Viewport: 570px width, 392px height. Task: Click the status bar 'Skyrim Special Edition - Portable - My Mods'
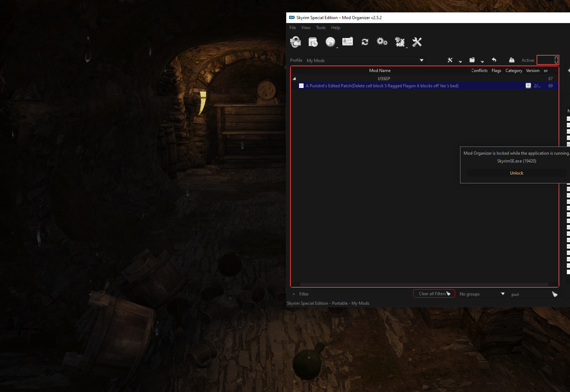tap(328, 303)
